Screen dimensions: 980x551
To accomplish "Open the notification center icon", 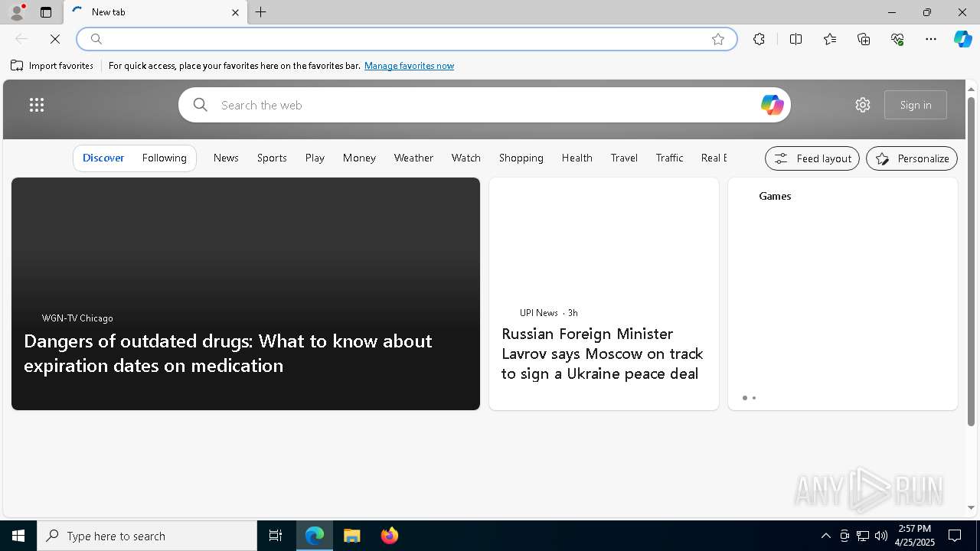I will [x=955, y=536].
